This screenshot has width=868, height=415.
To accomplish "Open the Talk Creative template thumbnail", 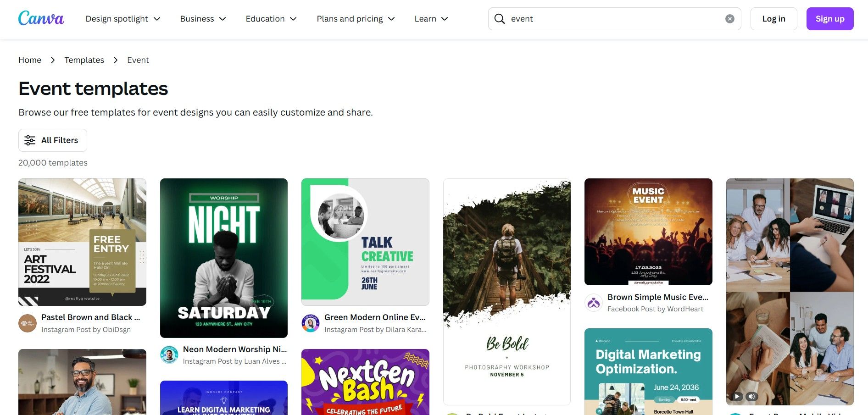I will point(365,242).
